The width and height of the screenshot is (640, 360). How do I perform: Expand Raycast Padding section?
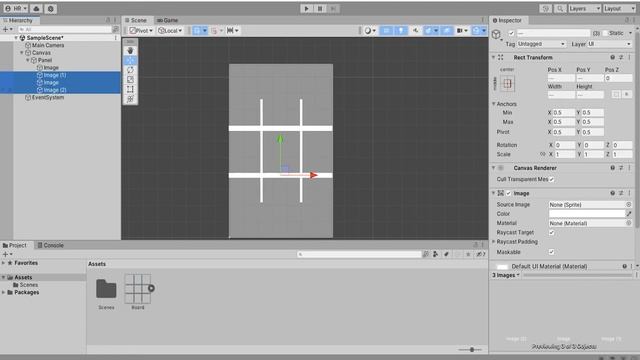click(494, 242)
